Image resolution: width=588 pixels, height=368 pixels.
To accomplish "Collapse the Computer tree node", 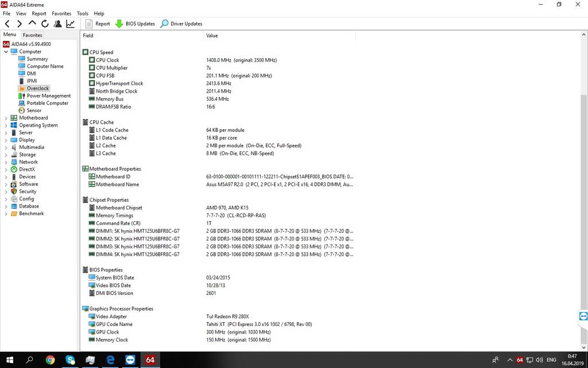I will pos(6,52).
